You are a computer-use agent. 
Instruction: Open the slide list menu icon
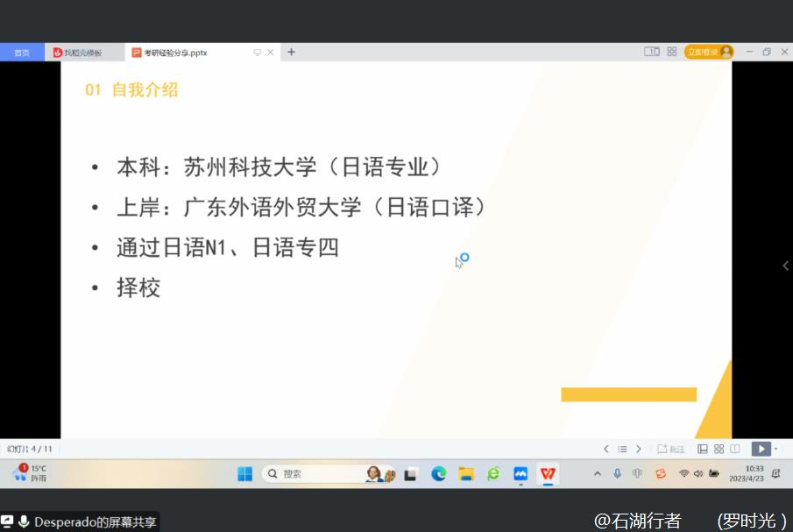(x=622, y=449)
